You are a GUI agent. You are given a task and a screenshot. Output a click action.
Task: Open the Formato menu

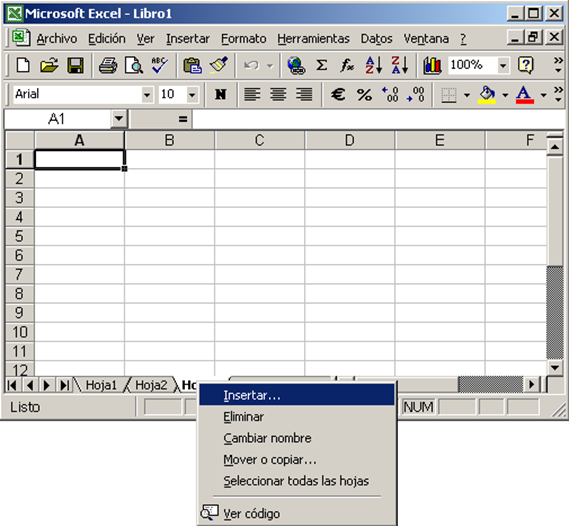[x=243, y=38]
